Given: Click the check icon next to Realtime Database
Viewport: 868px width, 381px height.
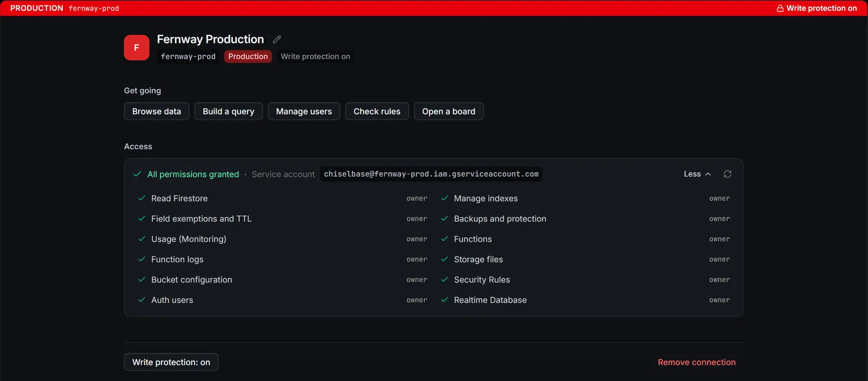Looking at the screenshot, I should (x=444, y=300).
